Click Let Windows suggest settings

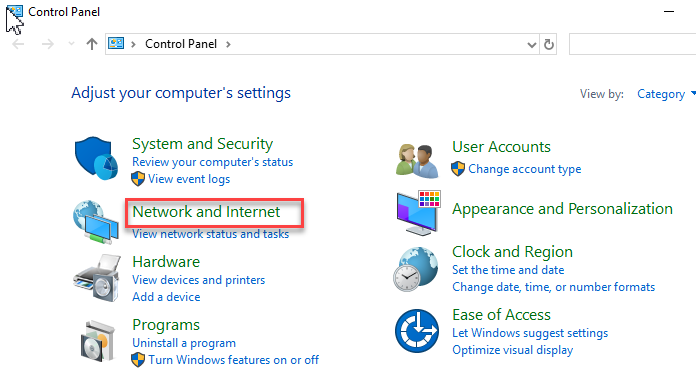click(x=530, y=333)
